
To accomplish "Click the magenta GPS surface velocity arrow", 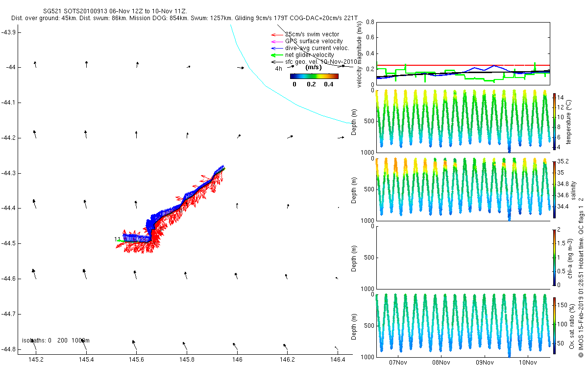I will (276, 41).
